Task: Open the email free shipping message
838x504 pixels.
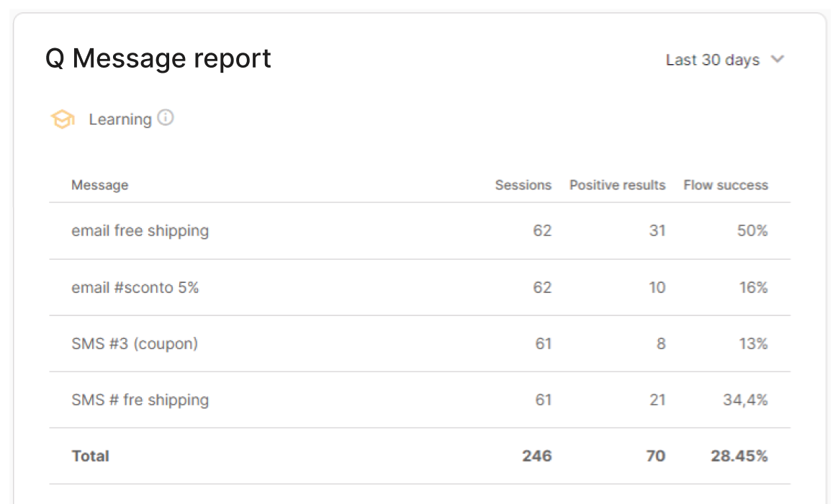Action: 140,231
